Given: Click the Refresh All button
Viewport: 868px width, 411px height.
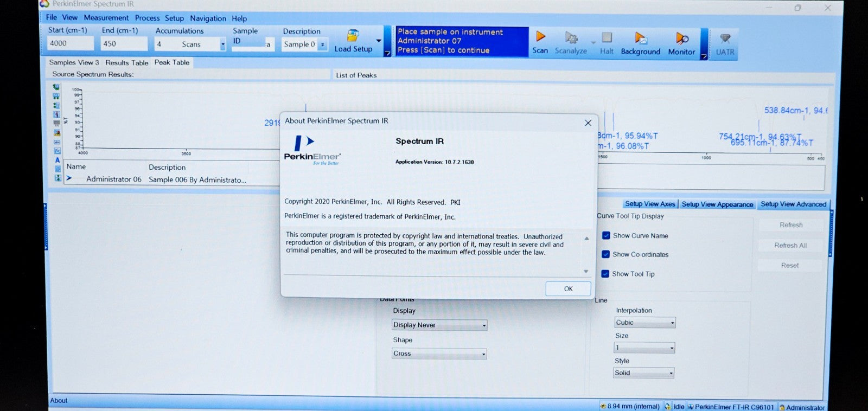Looking at the screenshot, I should 790,245.
